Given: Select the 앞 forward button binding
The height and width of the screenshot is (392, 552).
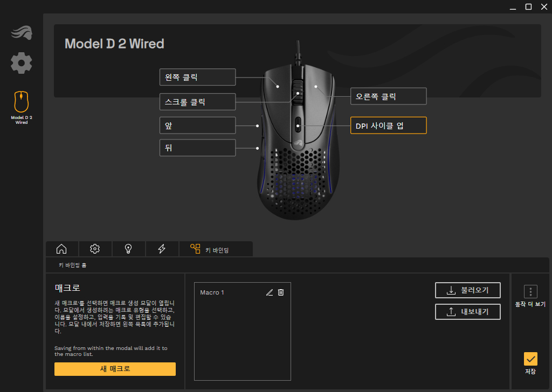Looking at the screenshot, I should pos(197,125).
